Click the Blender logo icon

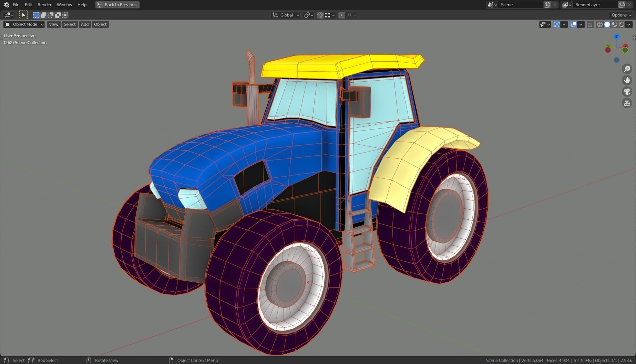(x=6, y=5)
